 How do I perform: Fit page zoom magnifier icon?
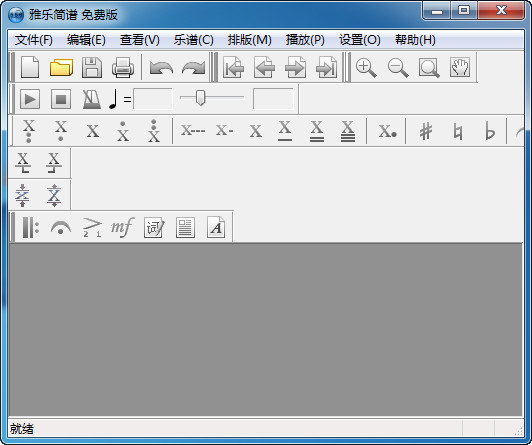coord(429,67)
